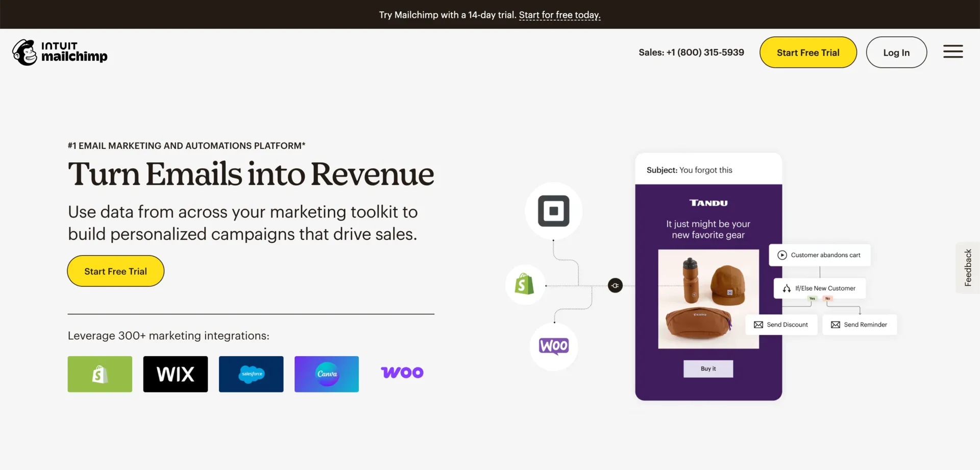Click the Tandu product image thumbnail
Screen dimensions: 980x470
[x=708, y=299]
